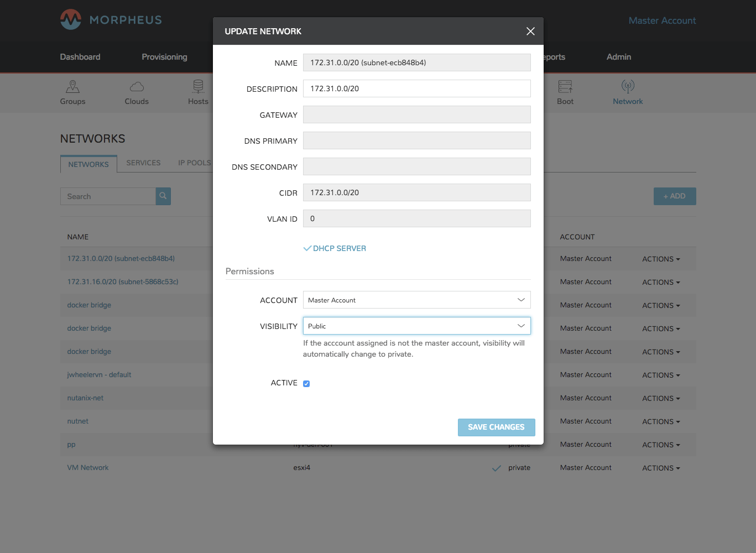Viewport: 756px width, 553px height.
Task: Click the Description input field
Action: [x=416, y=88]
